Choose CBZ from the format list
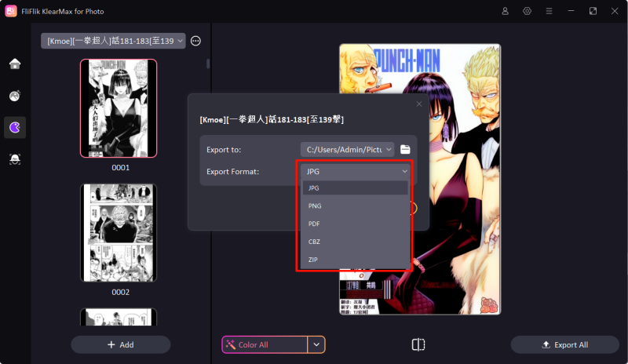Viewport: 628px width, 364px height. coord(356,242)
